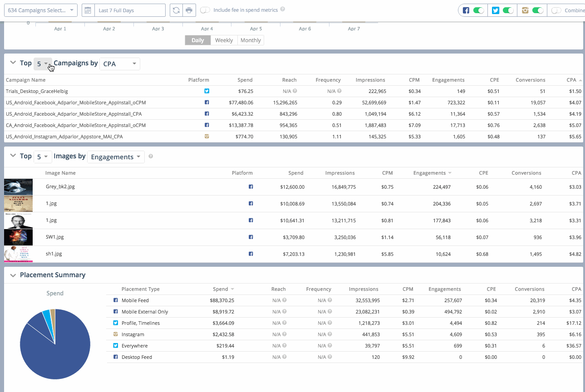Enable the Combine toggle
Viewport: 585px width, 392px height.
556,10
